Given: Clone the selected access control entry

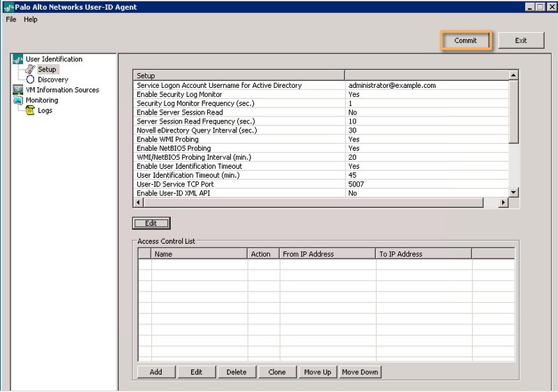Looking at the screenshot, I should coord(277,372).
